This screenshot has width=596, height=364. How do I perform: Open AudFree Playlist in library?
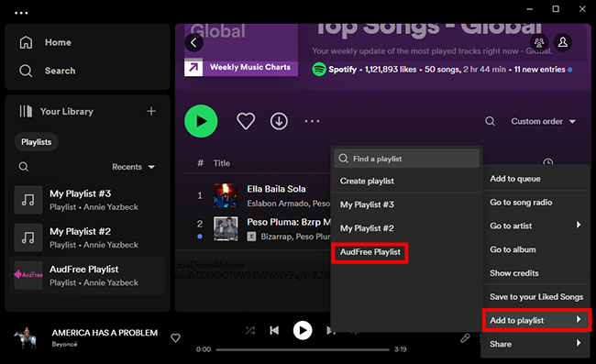click(88, 275)
